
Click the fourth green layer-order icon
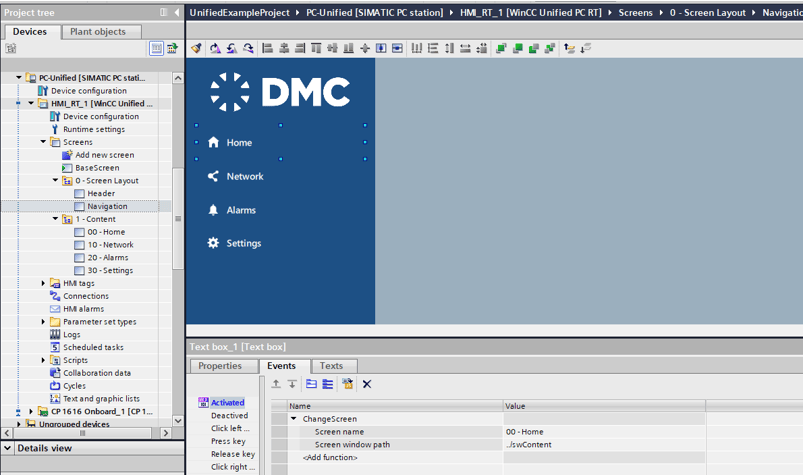pos(550,48)
